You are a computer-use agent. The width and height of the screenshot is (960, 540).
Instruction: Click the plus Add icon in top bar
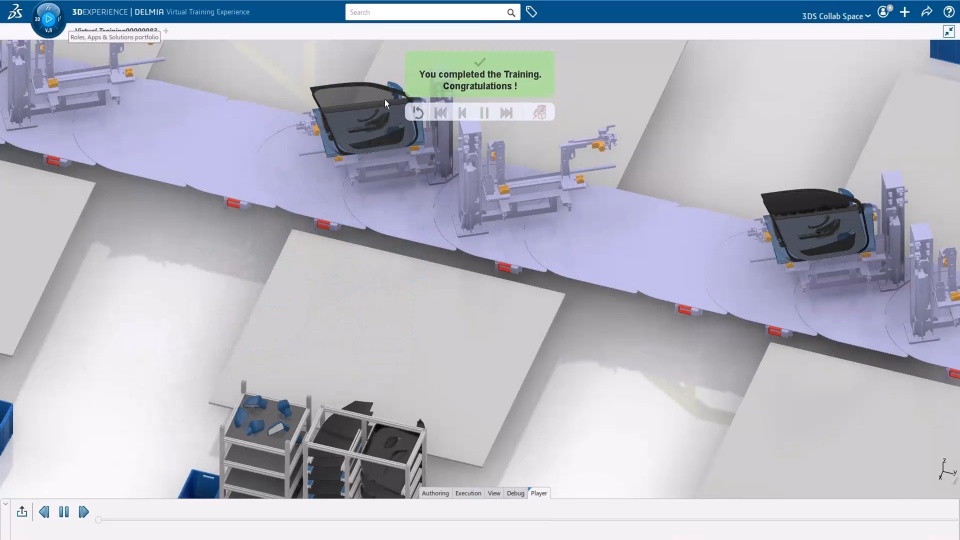[x=905, y=12]
